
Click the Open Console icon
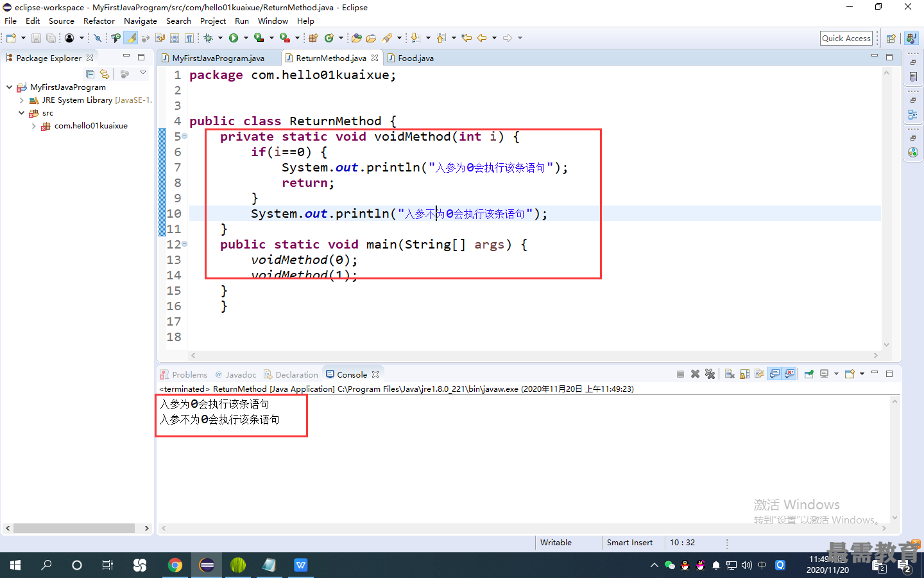tap(850, 374)
